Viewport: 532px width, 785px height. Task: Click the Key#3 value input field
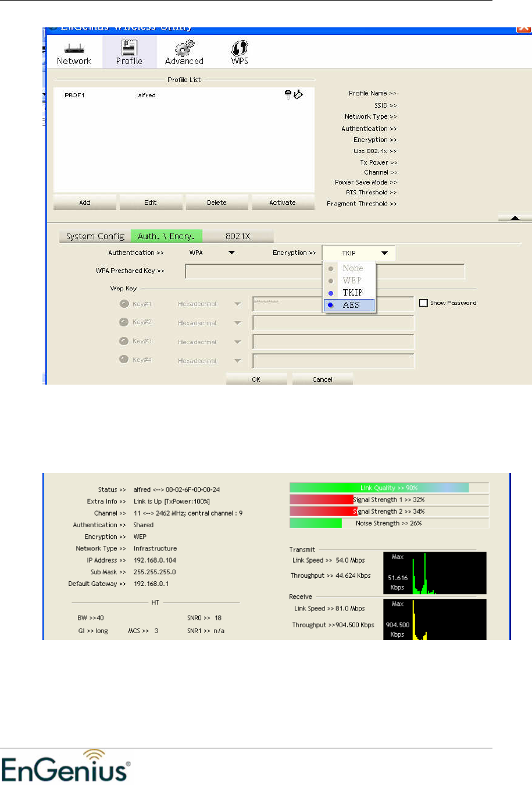(x=333, y=342)
